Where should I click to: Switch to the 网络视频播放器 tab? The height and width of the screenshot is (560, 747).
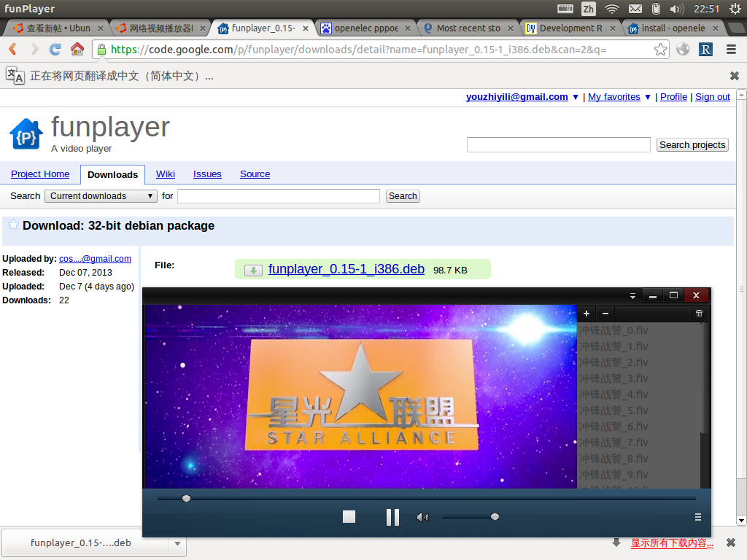[x=161, y=28]
